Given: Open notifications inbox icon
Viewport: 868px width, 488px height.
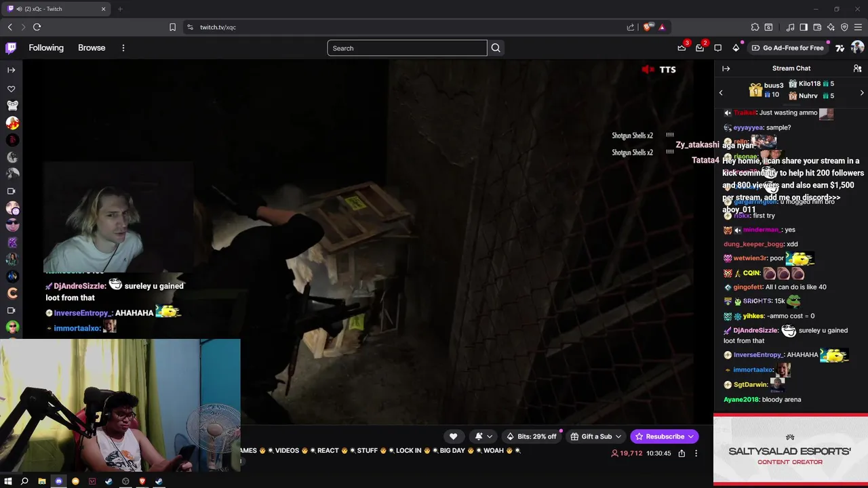Looking at the screenshot, I should click(700, 47).
